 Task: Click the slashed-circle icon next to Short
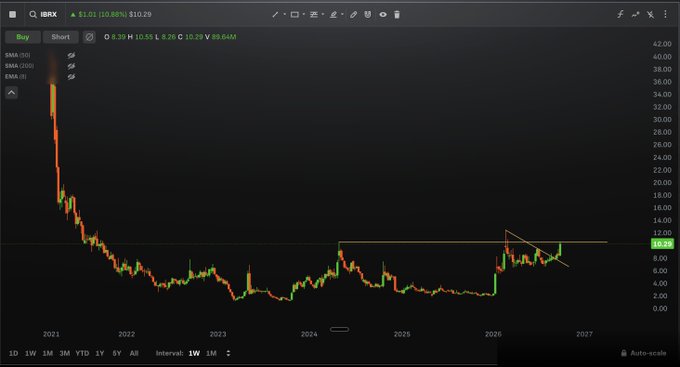(x=89, y=37)
